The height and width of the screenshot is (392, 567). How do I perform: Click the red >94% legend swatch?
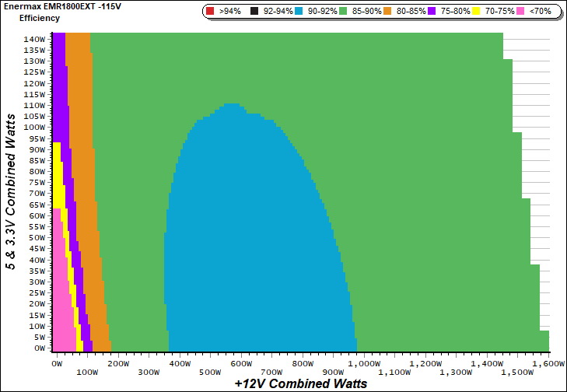pos(212,12)
